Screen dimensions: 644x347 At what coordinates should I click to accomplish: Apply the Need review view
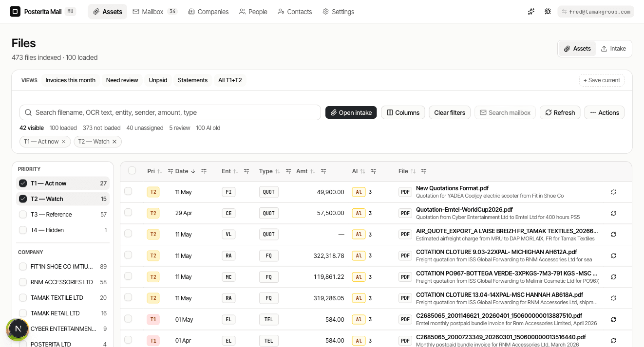pos(122,80)
